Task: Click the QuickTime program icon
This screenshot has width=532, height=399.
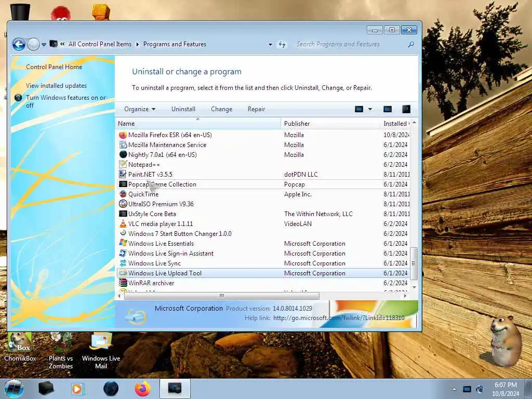Action: 123,194
